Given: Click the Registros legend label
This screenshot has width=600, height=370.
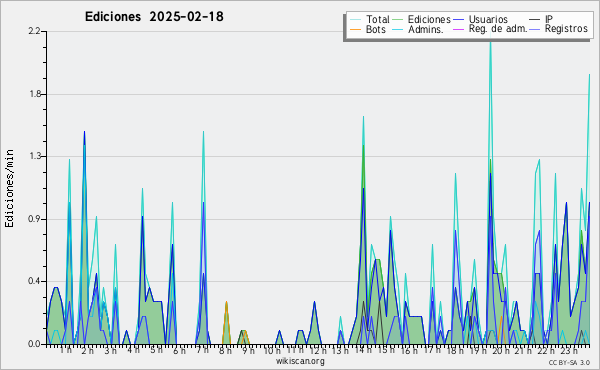Looking at the screenshot, I should [x=566, y=29].
